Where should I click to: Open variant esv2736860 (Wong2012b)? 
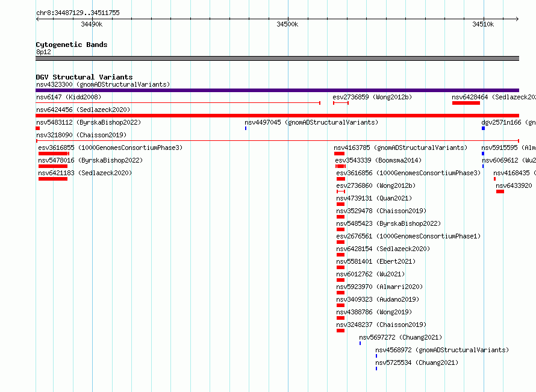[x=376, y=185]
